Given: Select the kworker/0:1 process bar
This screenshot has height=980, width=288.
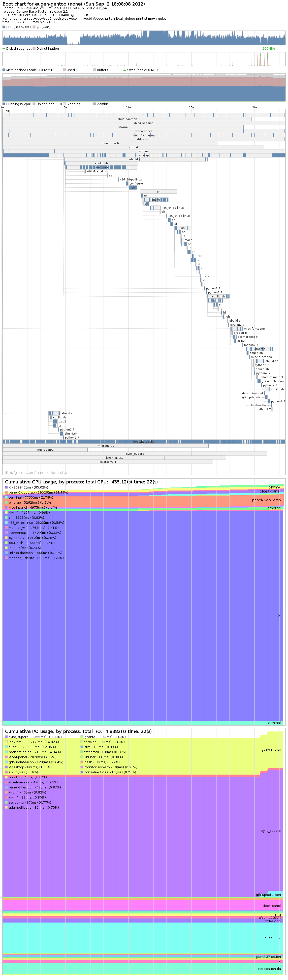Looking at the screenshot, I should coord(108,462).
